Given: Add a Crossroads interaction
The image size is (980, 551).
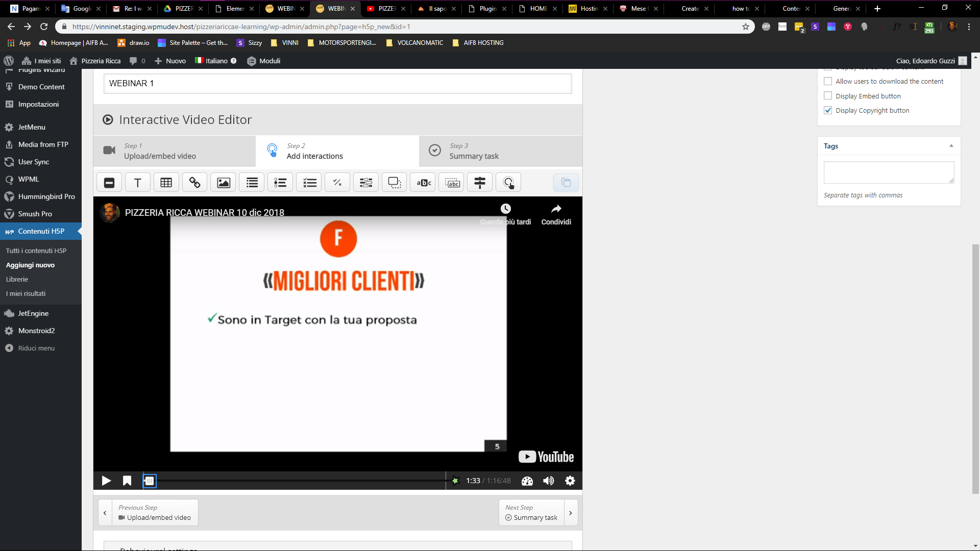Looking at the screenshot, I should pyautogui.click(x=480, y=183).
